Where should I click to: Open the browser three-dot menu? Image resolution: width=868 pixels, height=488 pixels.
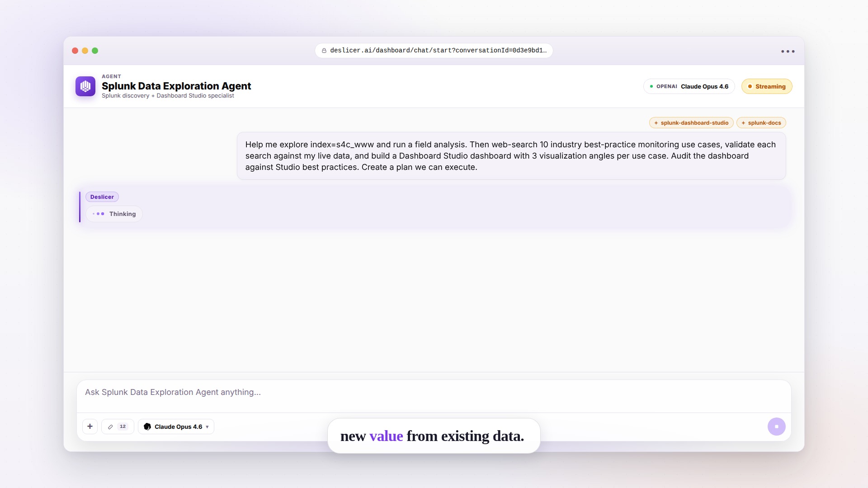coord(788,52)
